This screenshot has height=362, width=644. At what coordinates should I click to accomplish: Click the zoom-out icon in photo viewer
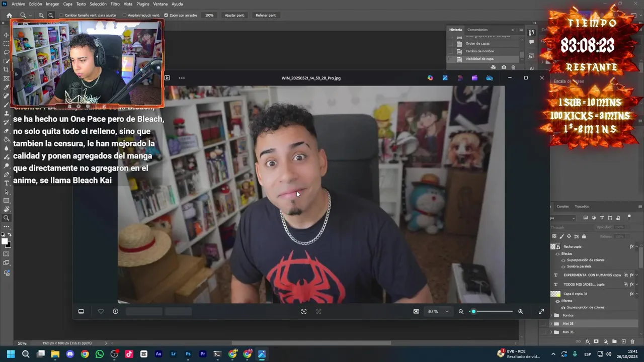pos(461,312)
